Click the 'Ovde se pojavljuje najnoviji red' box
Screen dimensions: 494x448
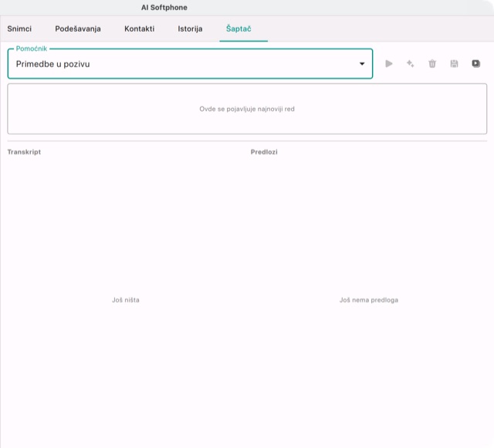[247, 109]
